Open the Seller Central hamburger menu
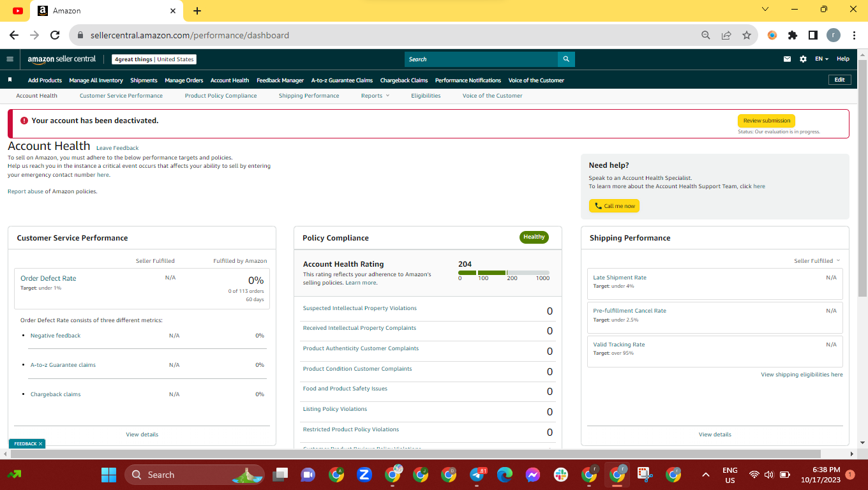The image size is (868, 490). click(x=10, y=59)
